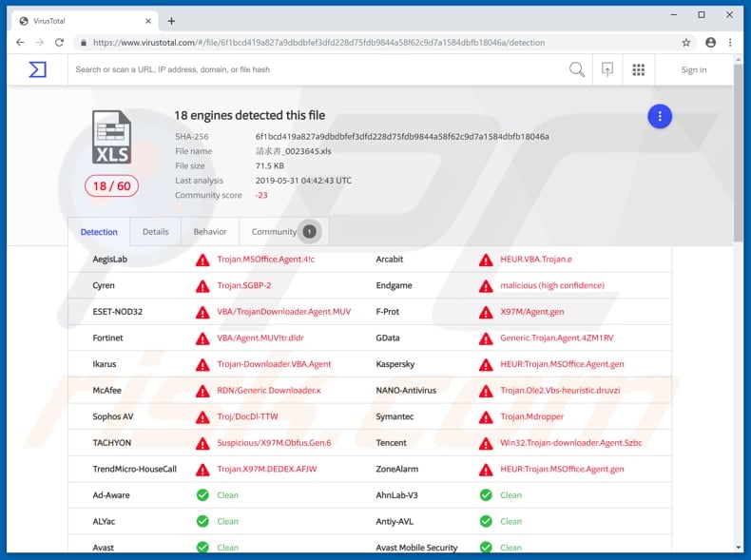Click the community score -23
This screenshot has height=560, width=751.
pos(261,196)
